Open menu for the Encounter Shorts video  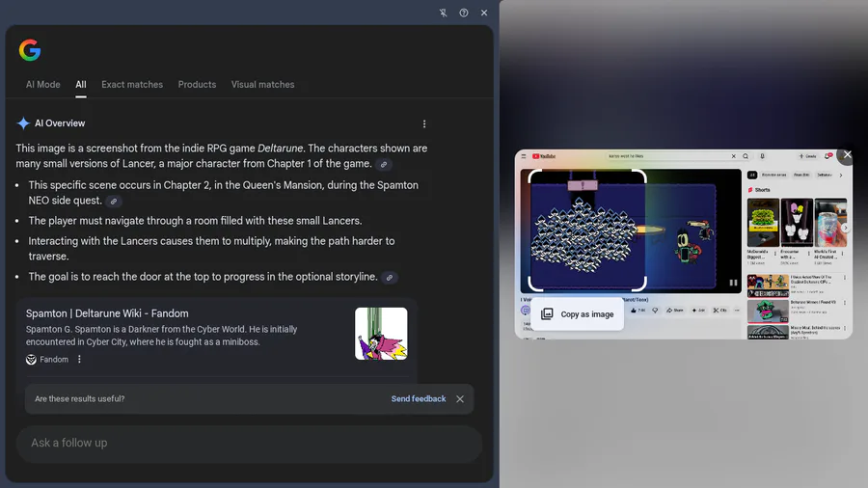click(x=809, y=254)
